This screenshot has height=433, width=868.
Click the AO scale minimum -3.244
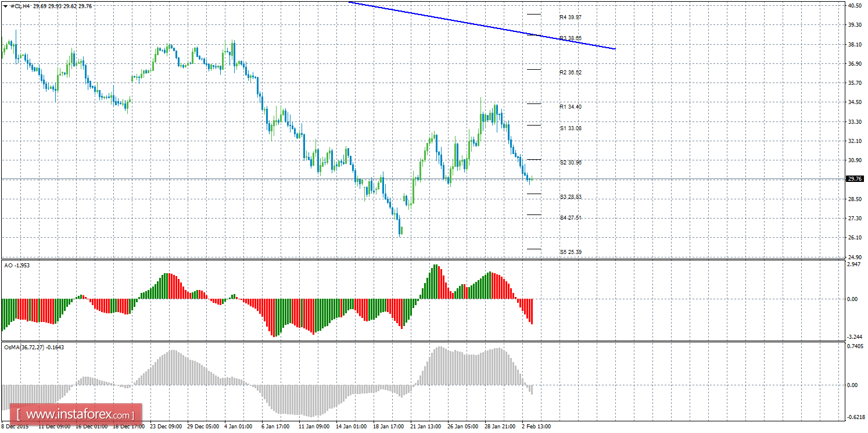point(854,337)
